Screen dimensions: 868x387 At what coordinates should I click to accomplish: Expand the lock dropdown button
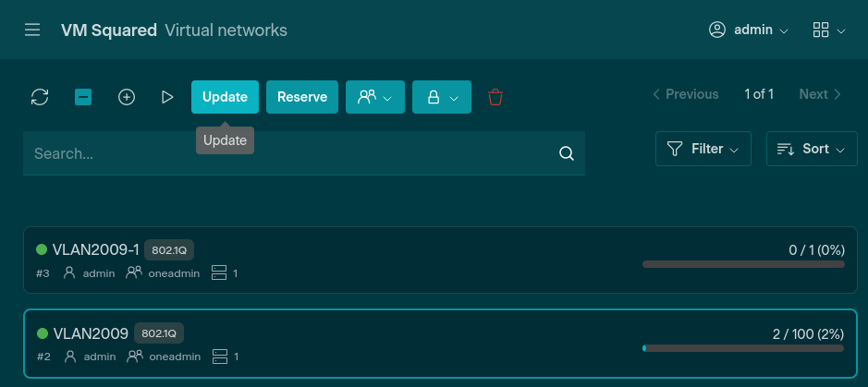(442, 97)
